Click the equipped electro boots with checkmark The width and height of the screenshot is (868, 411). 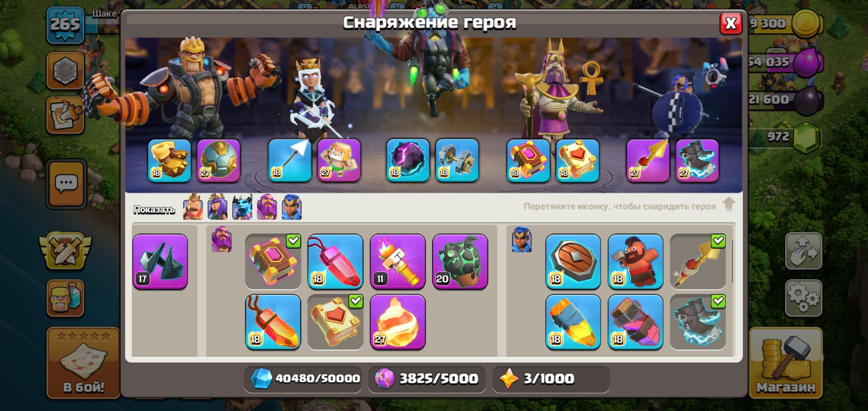click(x=698, y=322)
